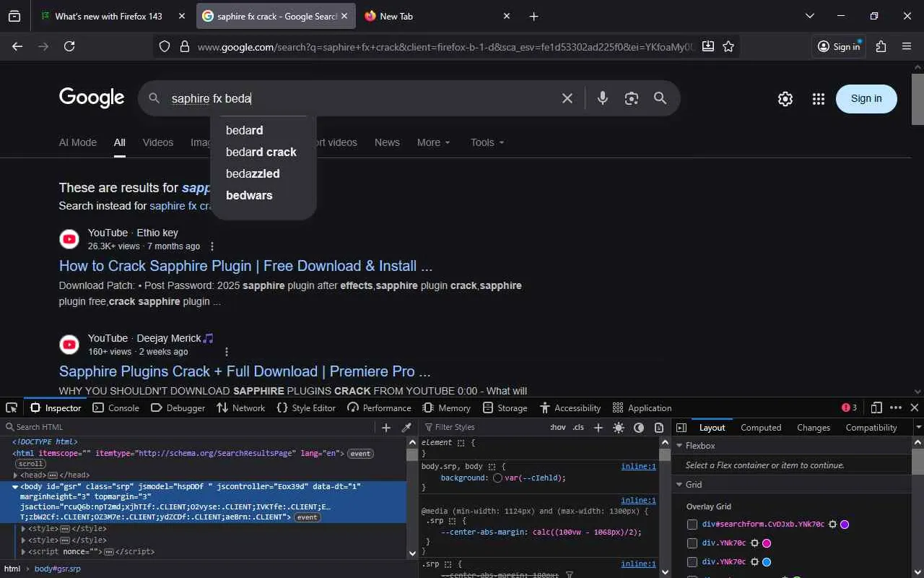Open How to Crack Sapphire Plugin result
This screenshot has height=578, width=924.
[246, 266]
